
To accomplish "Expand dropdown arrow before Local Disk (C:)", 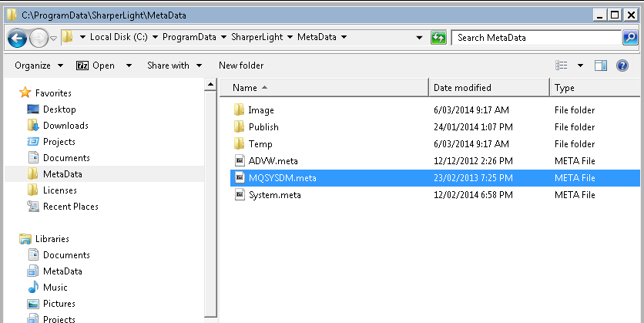I will (82, 38).
